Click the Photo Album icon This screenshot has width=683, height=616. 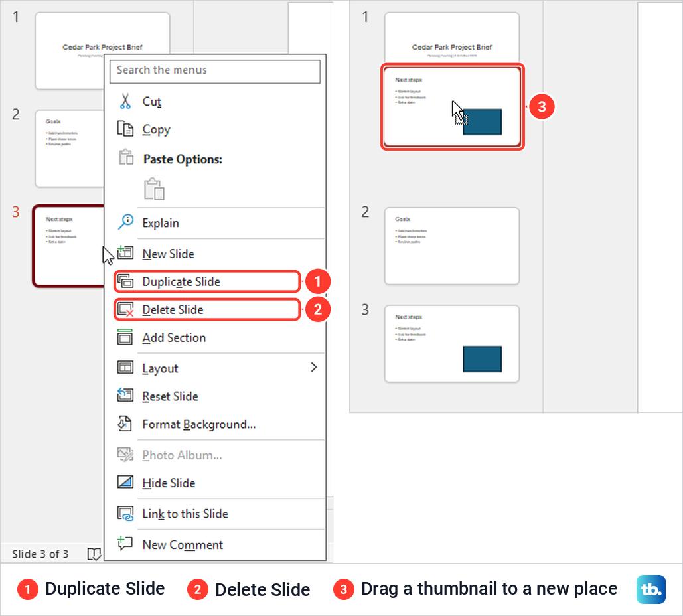[125, 455]
